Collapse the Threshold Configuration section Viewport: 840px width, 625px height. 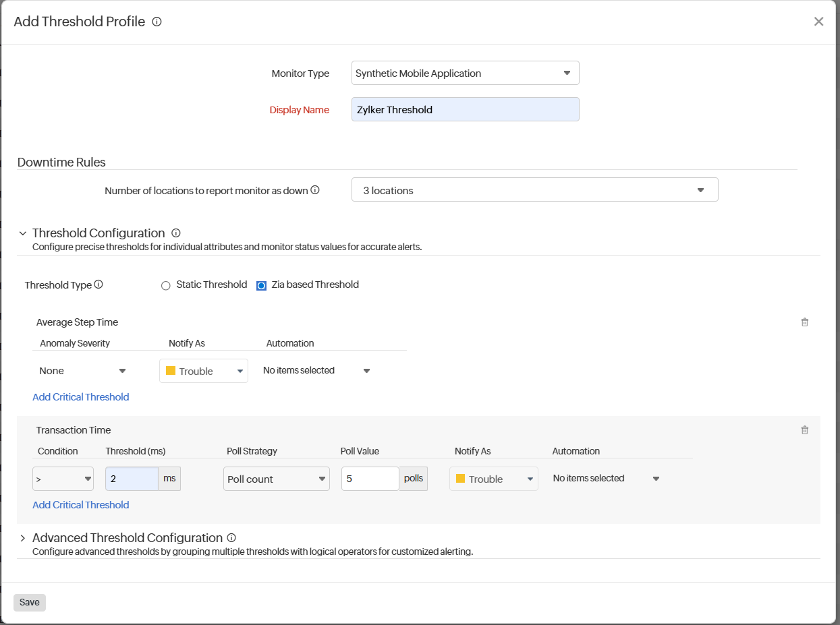22,233
